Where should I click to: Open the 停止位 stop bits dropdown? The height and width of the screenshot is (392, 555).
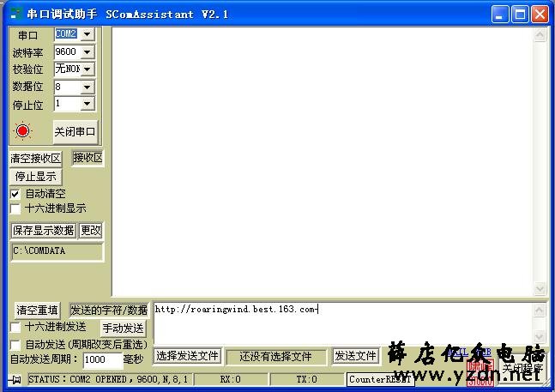87,104
